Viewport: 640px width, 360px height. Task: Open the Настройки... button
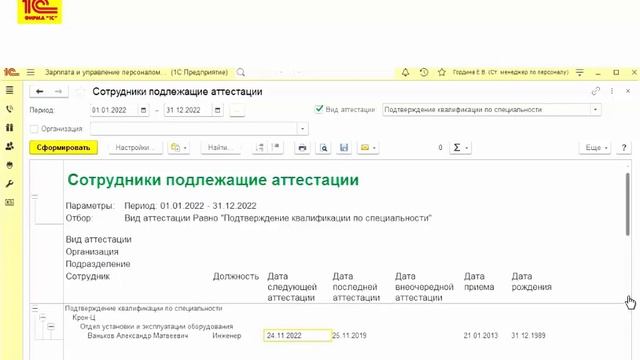point(135,148)
